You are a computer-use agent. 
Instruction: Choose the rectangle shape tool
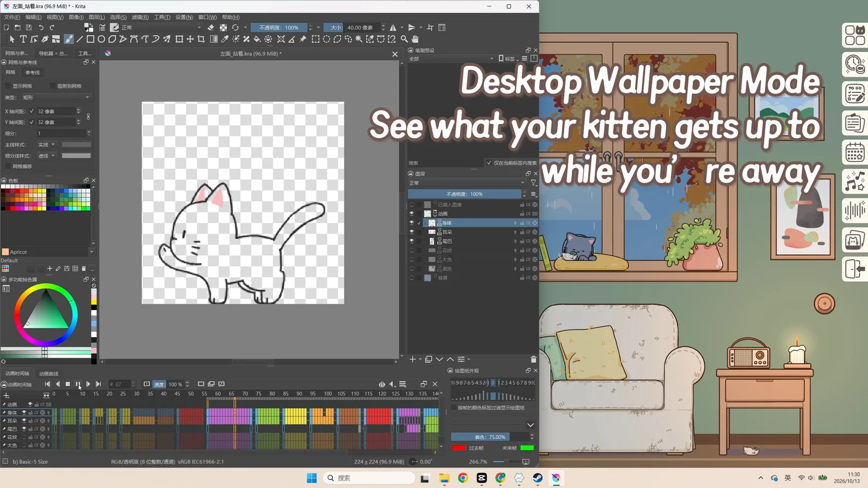(x=91, y=39)
